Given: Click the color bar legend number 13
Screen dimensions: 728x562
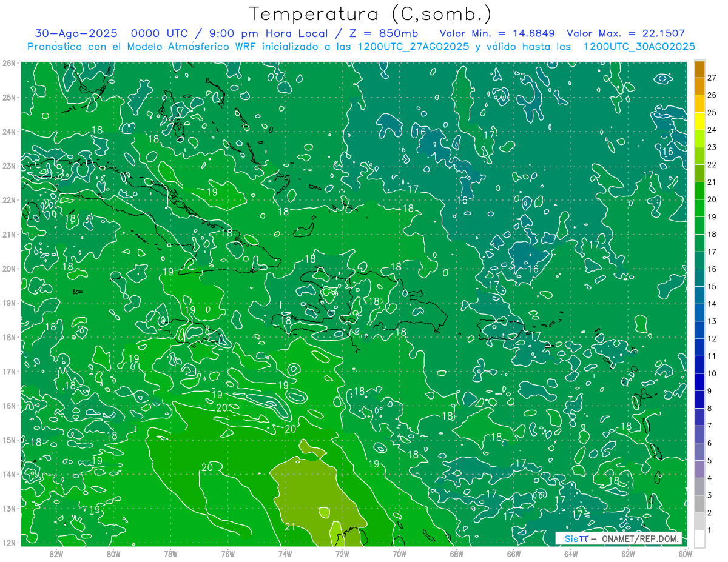Looking at the screenshot, I should tap(712, 321).
